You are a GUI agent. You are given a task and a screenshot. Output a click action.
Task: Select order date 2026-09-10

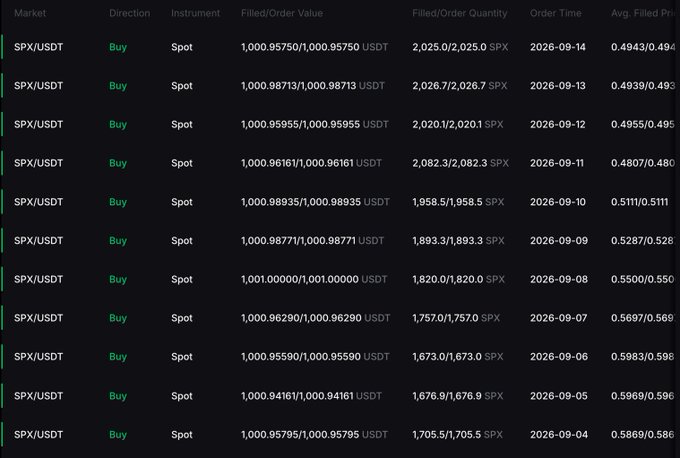pos(558,202)
